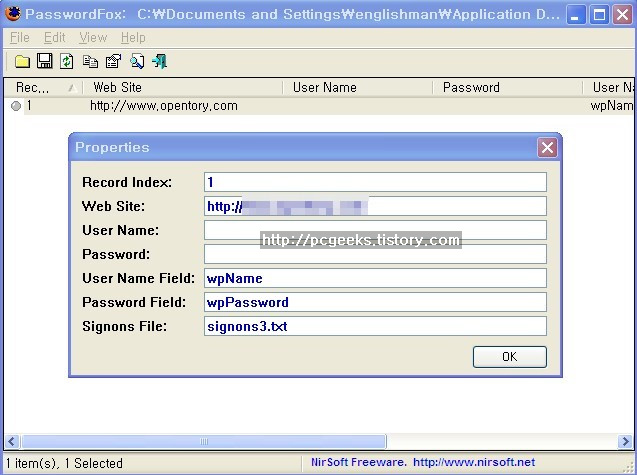Close the PasswordFox main window
This screenshot has width=637, height=475.
622,15
